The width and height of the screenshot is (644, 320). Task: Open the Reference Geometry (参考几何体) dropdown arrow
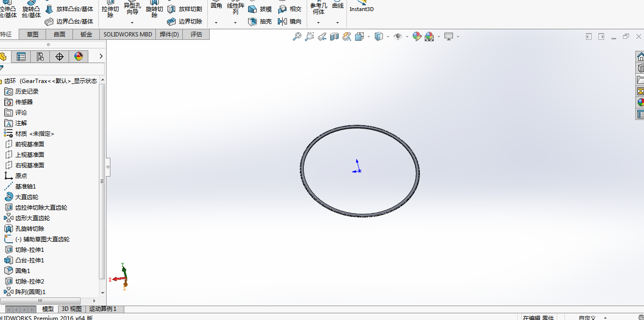tap(318, 23)
